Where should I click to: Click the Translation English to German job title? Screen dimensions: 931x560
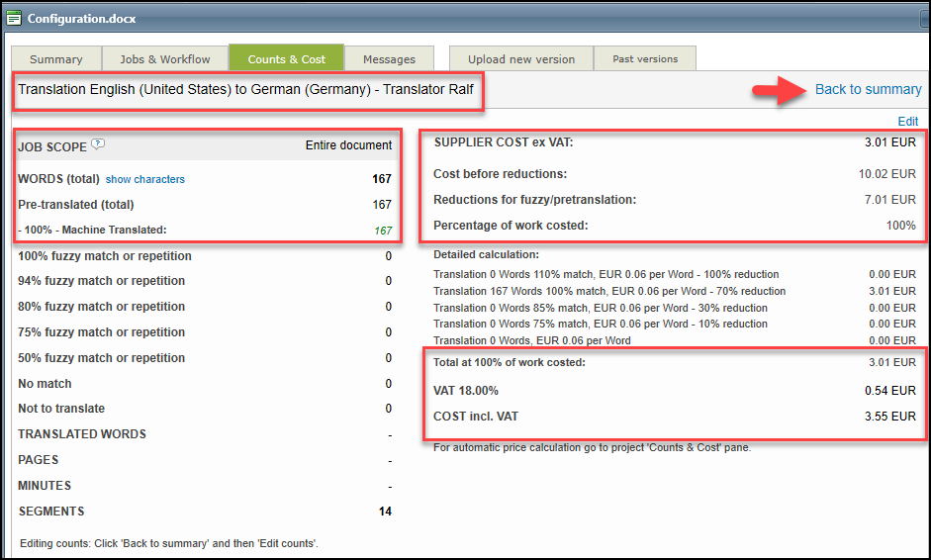(245, 90)
